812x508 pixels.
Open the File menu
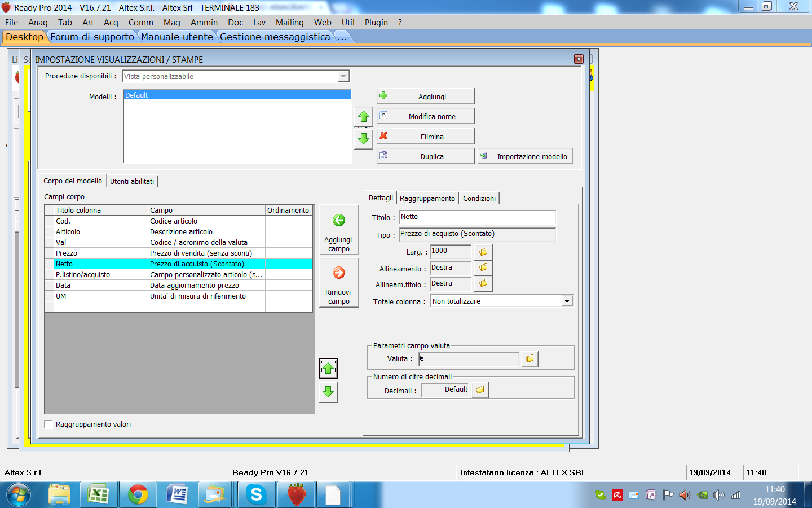pyautogui.click(x=11, y=23)
